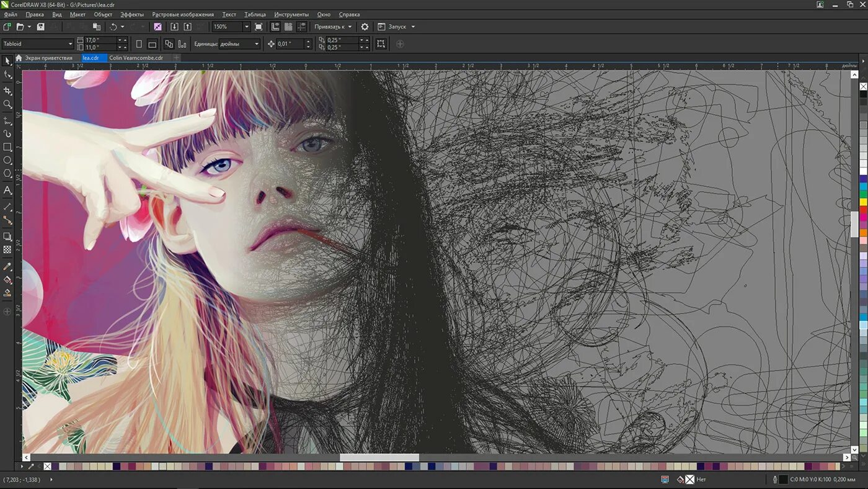Click the horizontal scrollbar thumb
This screenshot has width=868, height=489.
coord(379,457)
